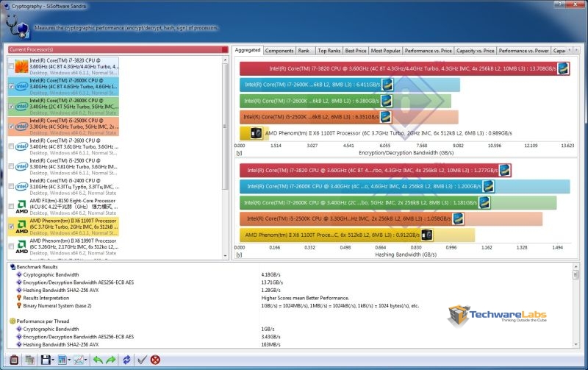The width and height of the screenshot is (588, 370).
Task: Check the Intel i7-2600 3.61GHz Turbo checkbox
Action: point(11,146)
